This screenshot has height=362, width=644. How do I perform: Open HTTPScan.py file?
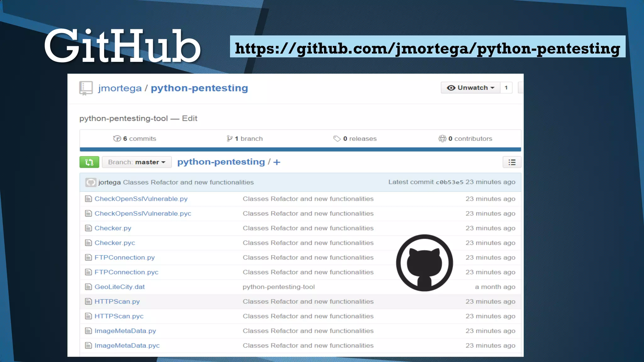[x=117, y=302]
